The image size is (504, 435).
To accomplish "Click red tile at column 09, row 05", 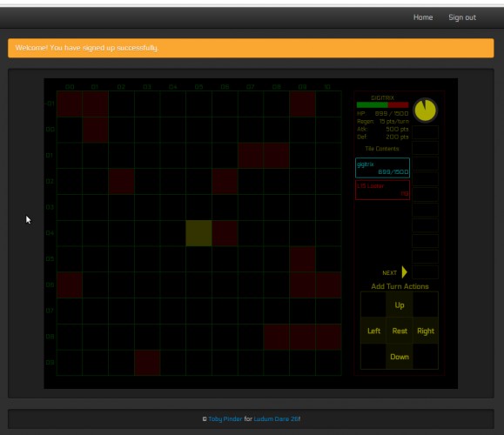I will tap(302, 259).
